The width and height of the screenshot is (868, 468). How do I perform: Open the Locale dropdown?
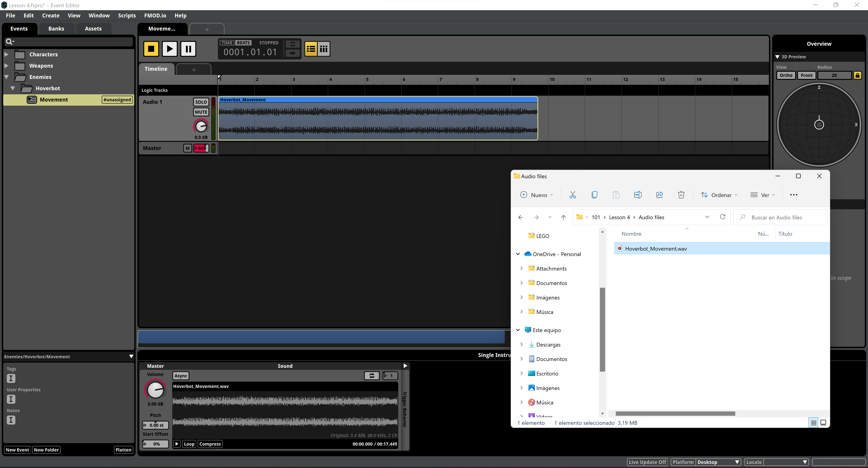[x=786, y=462]
